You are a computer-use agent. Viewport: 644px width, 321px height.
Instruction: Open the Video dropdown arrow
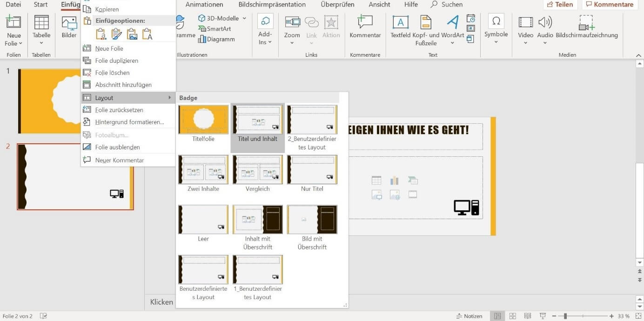pos(526,43)
